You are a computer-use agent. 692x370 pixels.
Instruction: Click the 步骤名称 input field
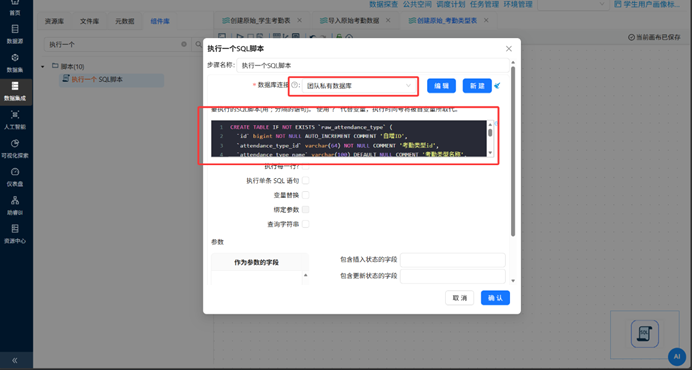pos(373,65)
